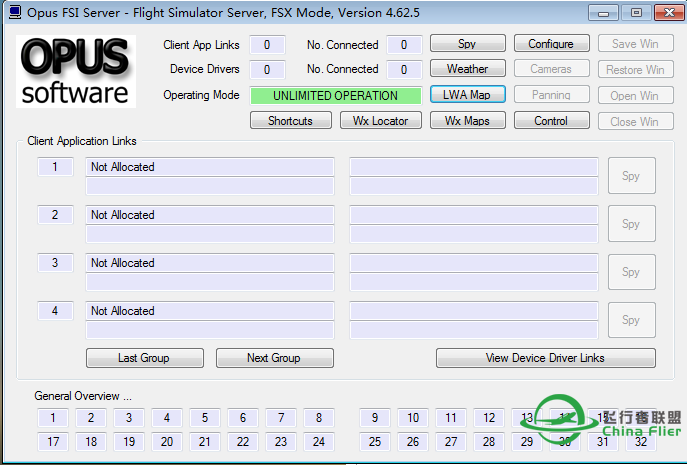Click the Operating Mode label
This screenshot has height=465, width=687.
click(202, 95)
